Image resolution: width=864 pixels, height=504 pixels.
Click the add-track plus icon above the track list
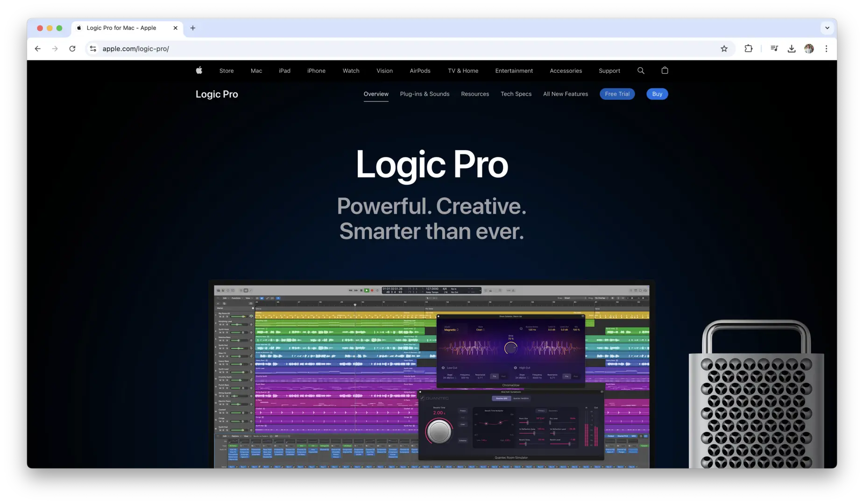(218, 303)
